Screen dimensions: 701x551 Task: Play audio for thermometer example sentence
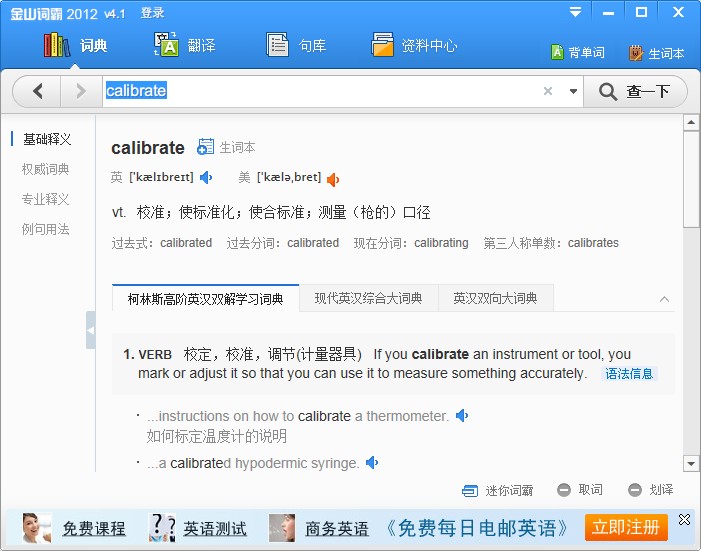click(462, 416)
